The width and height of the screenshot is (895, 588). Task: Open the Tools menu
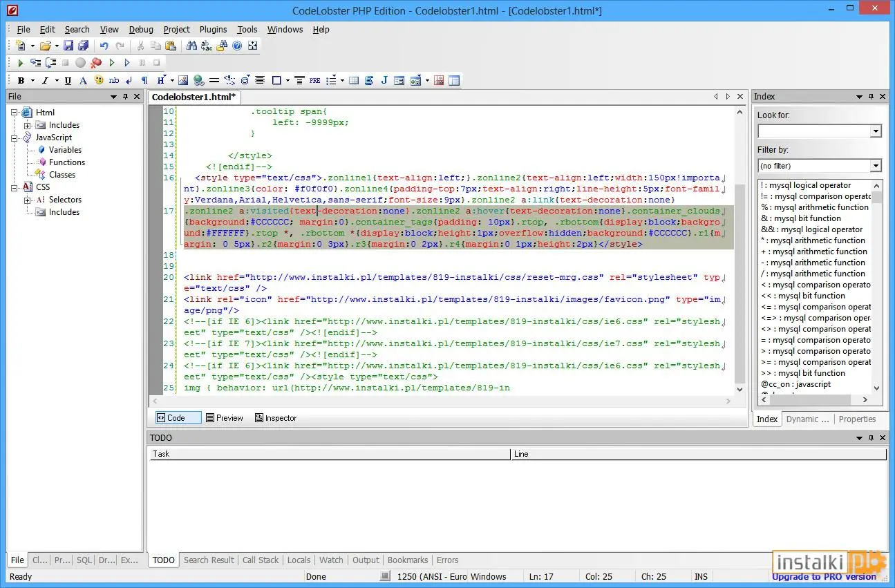[247, 29]
